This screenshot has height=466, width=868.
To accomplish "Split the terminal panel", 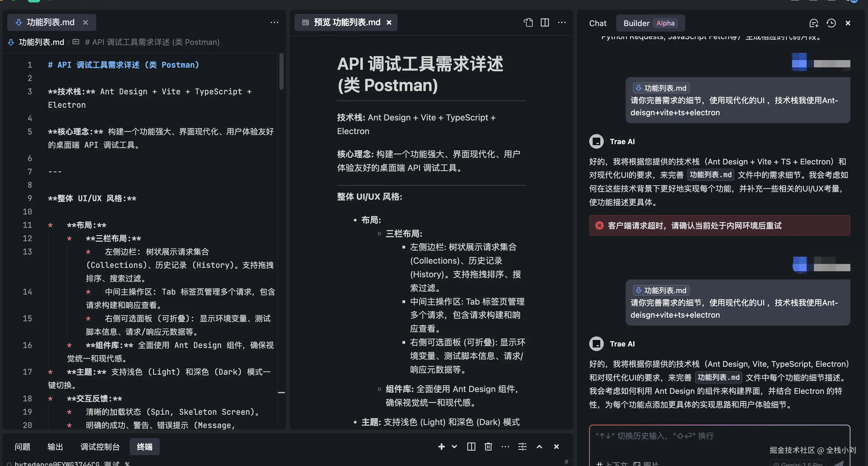I will click(x=471, y=447).
